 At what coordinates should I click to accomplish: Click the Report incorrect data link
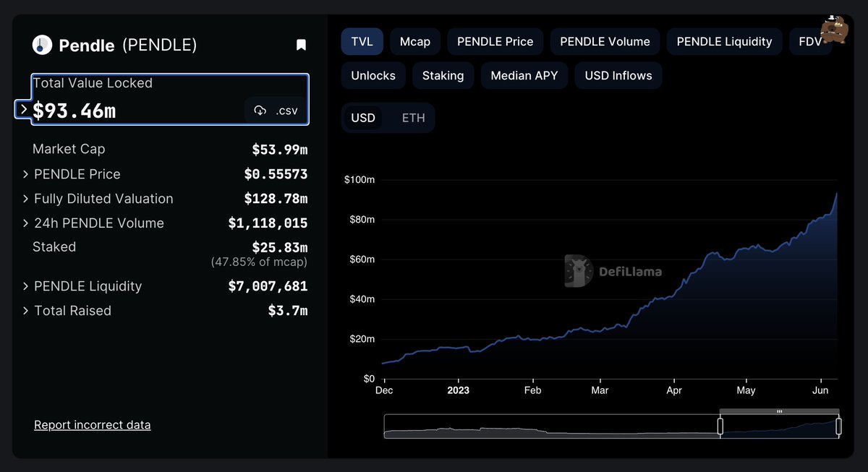pyautogui.click(x=92, y=424)
